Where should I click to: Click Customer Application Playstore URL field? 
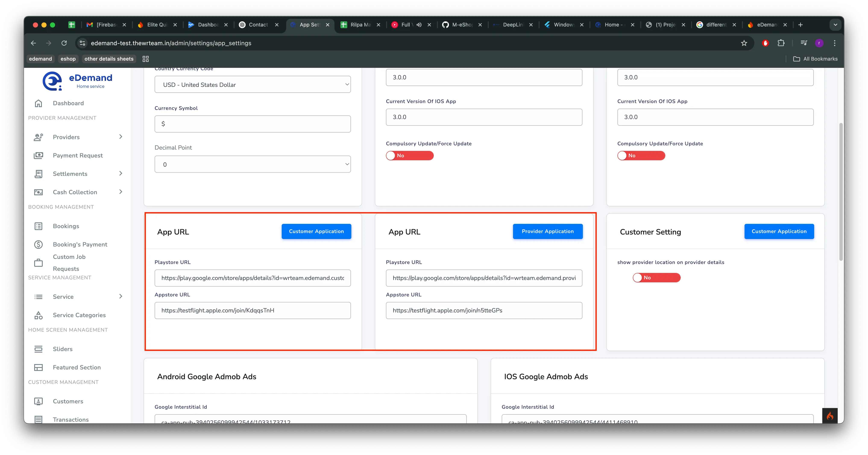point(252,278)
